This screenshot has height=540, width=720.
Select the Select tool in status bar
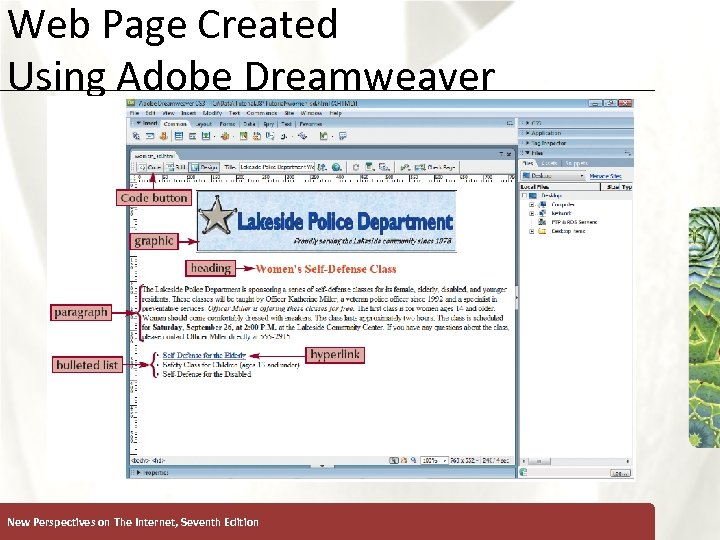click(393, 460)
